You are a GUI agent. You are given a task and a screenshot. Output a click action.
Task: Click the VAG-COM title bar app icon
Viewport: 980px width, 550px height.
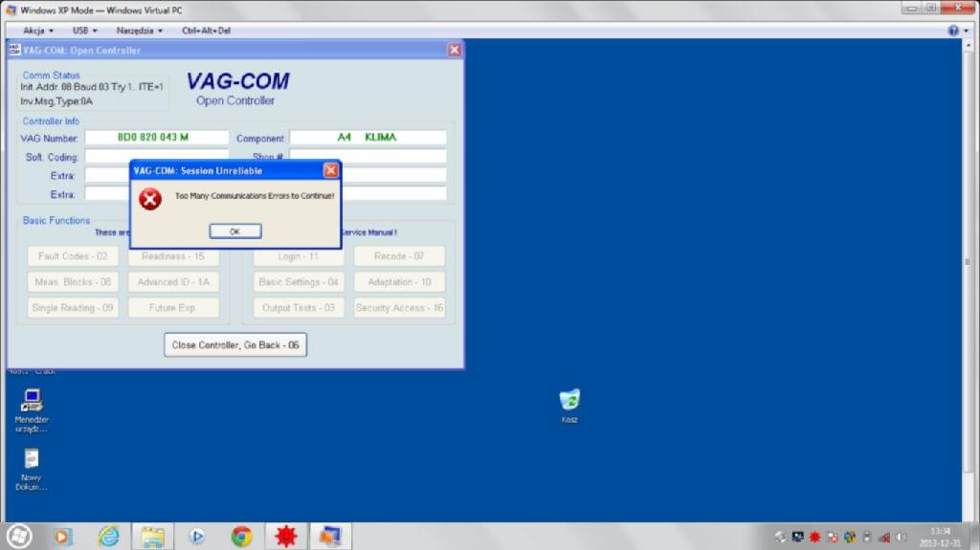coord(14,50)
